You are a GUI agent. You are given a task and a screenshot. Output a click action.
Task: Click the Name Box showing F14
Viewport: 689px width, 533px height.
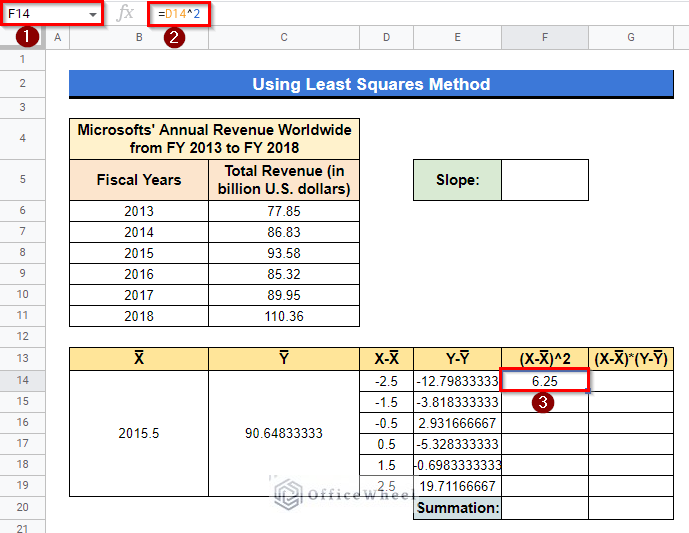[x=52, y=14]
